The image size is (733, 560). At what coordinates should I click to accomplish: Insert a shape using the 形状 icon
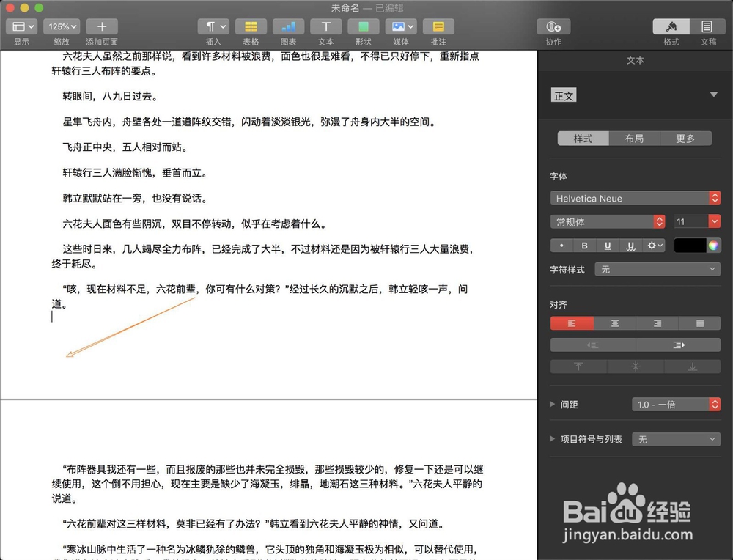(363, 28)
